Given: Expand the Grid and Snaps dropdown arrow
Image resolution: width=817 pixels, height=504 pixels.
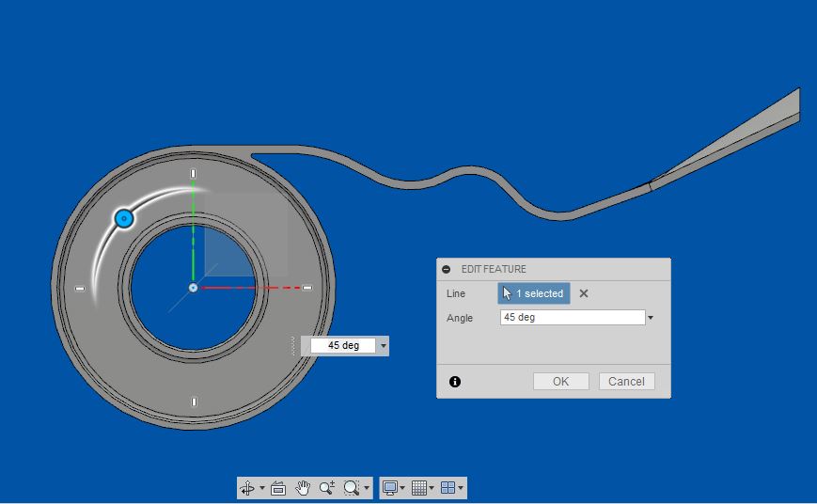Looking at the screenshot, I should tap(432, 488).
